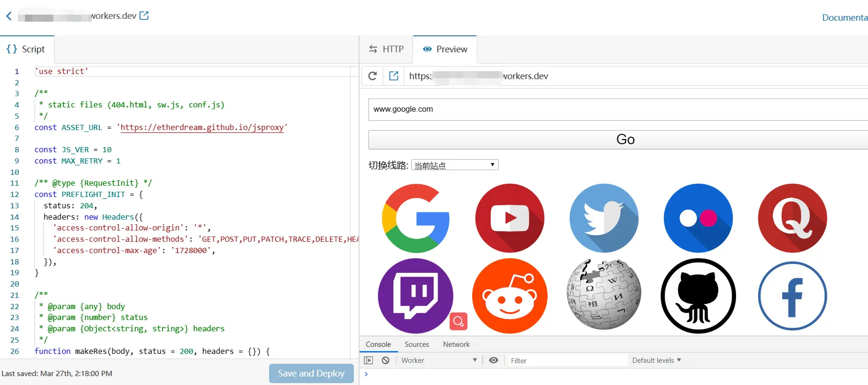The image size is (868, 385).
Task: Open the Twitter shortcut icon
Action: [x=604, y=218]
